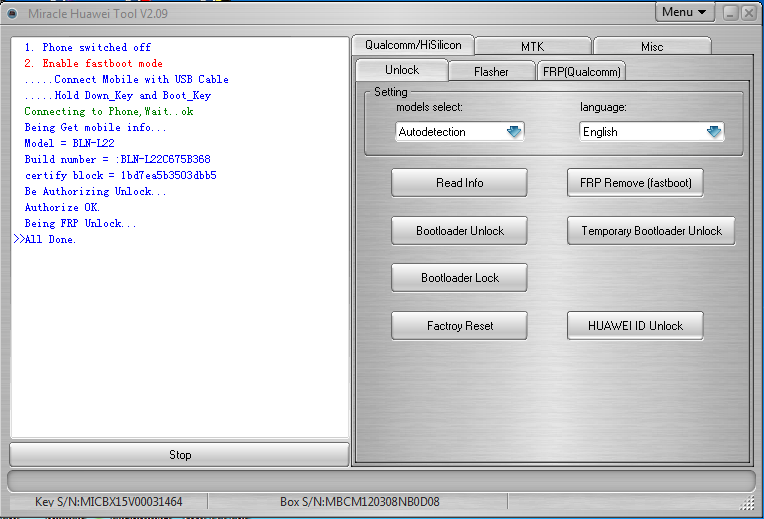The image size is (764, 519).
Task: Switch to the Qualcomm/HiSilicon tab
Action: tap(413, 45)
